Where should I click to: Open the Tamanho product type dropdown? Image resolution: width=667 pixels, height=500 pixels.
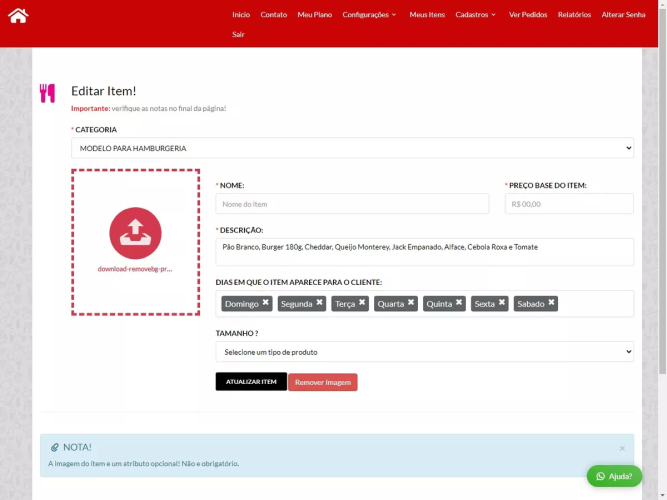[x=424, y=352]
